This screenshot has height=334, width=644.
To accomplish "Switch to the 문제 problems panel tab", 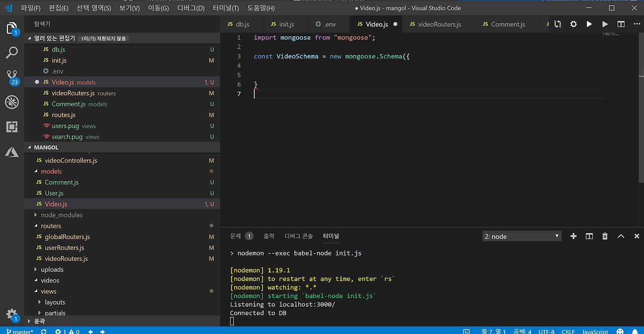I will pos(235,236).
